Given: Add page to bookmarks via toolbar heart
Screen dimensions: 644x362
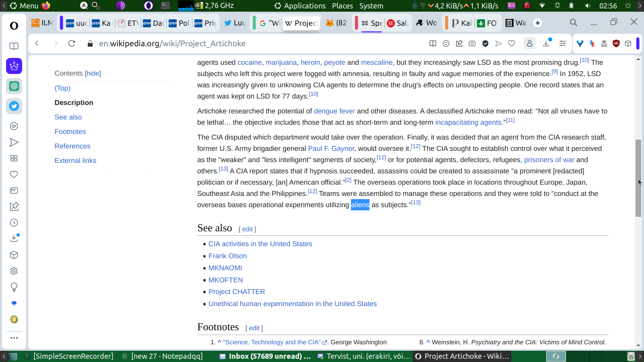Looking at the screenshot, I should tap(512, 43).
